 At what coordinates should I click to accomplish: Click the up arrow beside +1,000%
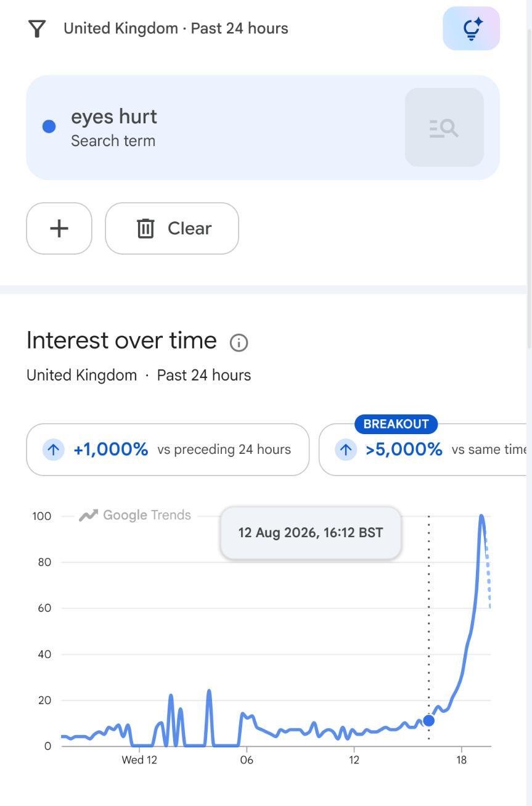click(x=53, y=450)
